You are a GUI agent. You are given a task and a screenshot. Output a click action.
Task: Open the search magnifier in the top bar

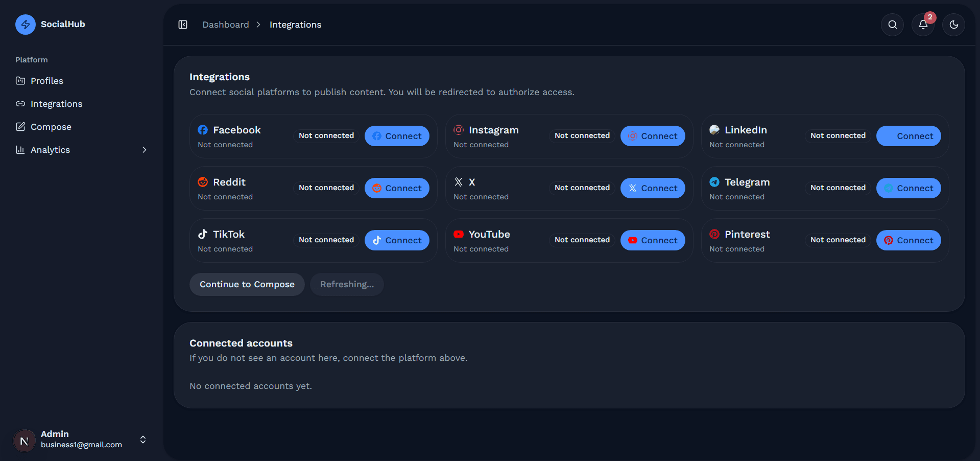tap(892, 24)
